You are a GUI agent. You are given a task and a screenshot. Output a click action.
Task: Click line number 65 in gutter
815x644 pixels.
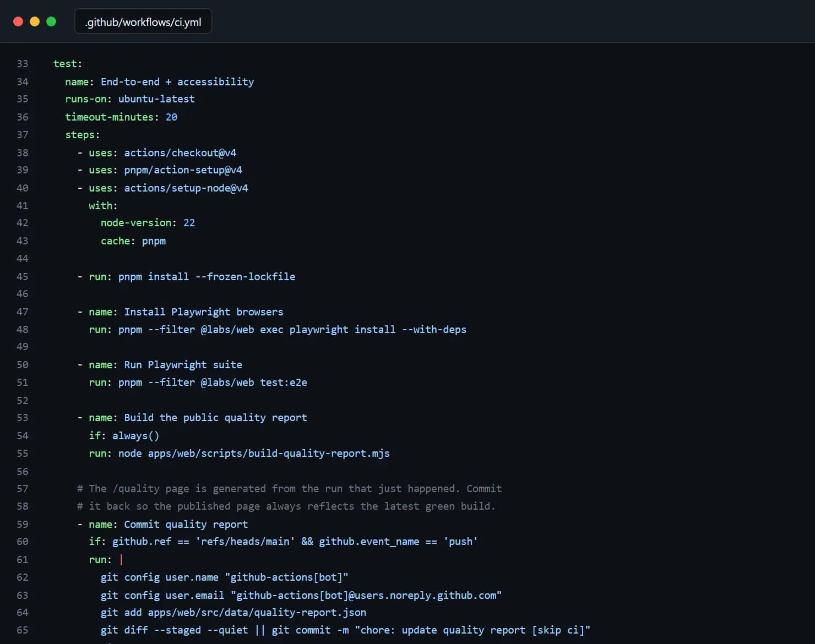tap(23, 630)
